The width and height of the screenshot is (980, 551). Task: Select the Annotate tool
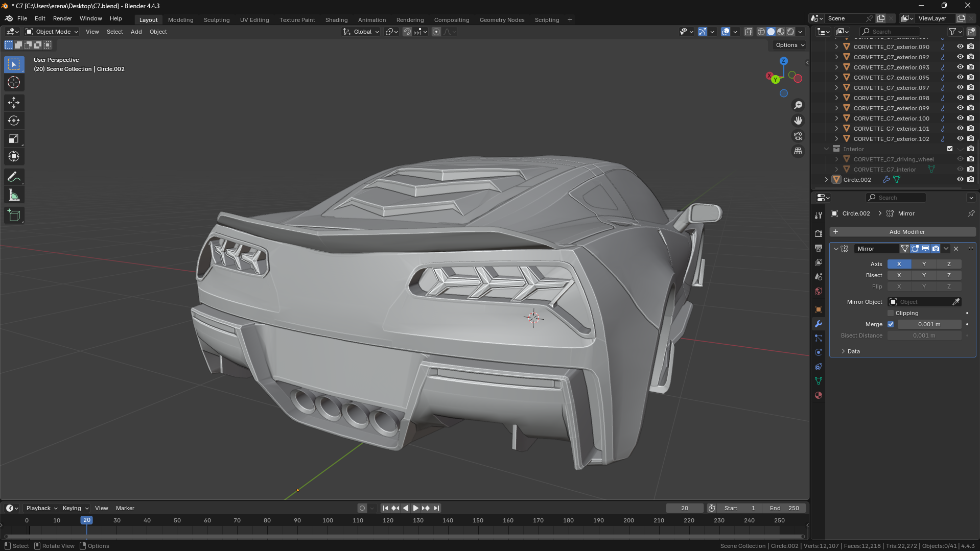[x=14, y=177]
